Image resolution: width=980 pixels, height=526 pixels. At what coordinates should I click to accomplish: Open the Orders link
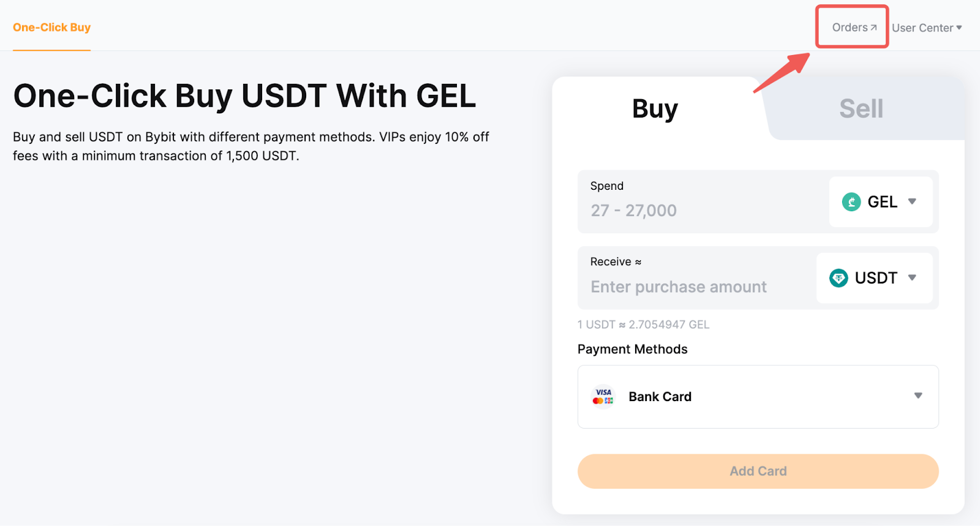pos(850,28)
